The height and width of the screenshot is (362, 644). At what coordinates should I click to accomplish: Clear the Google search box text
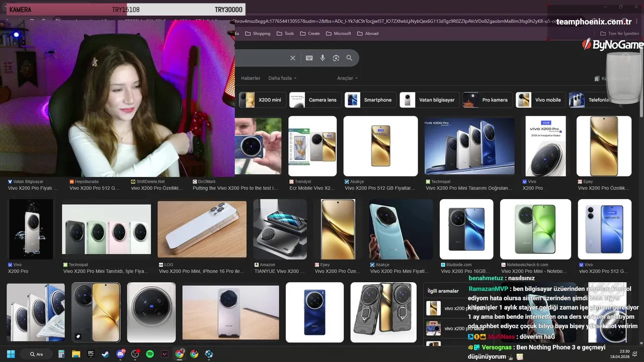(293, 58)
